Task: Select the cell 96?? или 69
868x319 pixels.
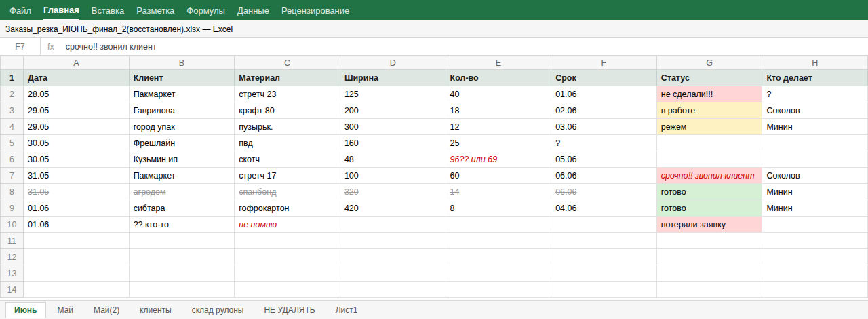Action: coord(498,159)
